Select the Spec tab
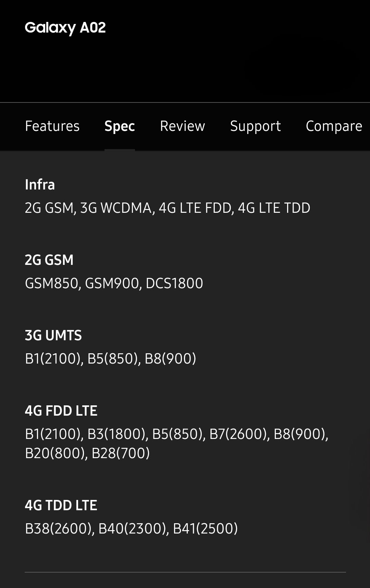Image resolution: width=370 pixels, height=588 pixels. pos(119,126)
